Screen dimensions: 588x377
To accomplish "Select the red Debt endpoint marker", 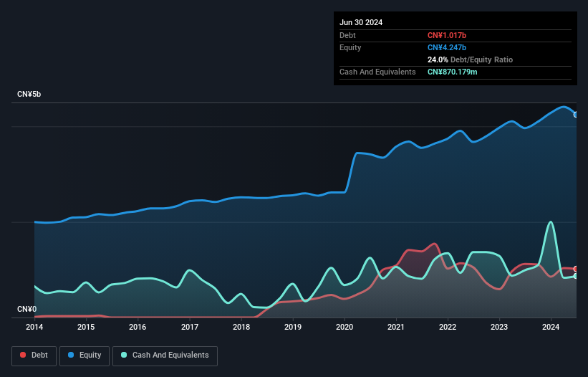I will (576, 269).
